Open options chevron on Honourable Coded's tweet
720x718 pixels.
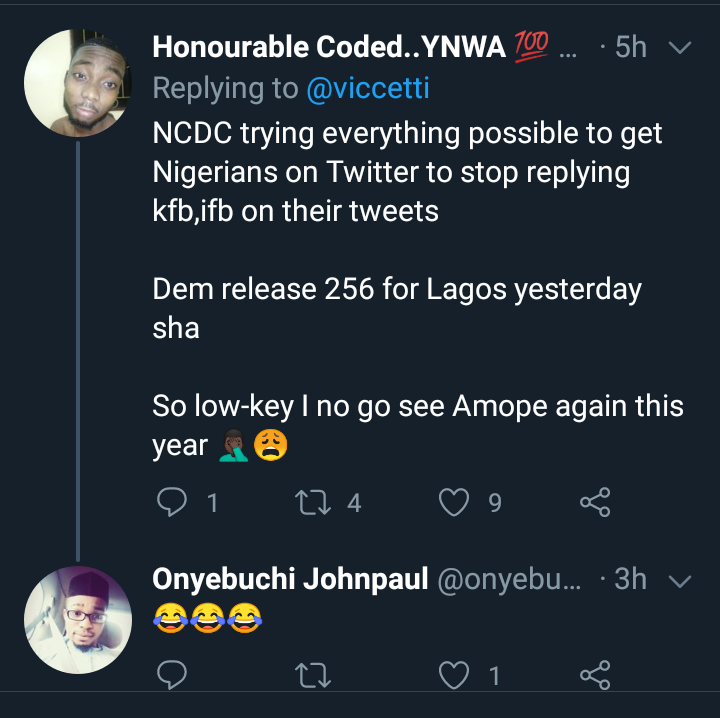click(679, 47)
